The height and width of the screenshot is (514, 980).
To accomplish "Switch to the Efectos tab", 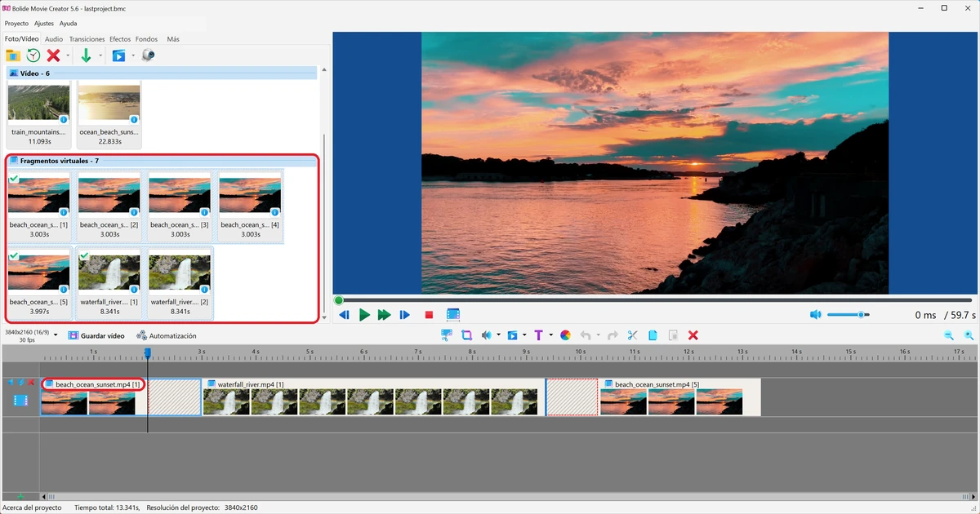I will click(x=120, y=38).
